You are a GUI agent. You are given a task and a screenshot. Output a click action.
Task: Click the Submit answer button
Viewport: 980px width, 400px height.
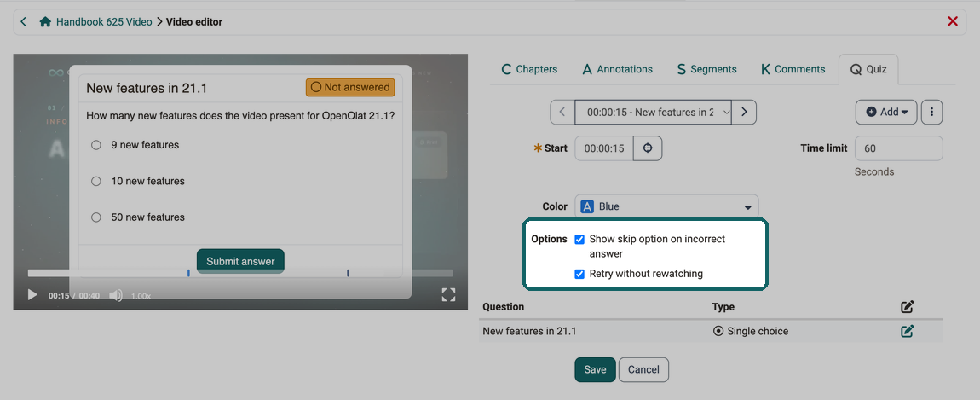240,261
